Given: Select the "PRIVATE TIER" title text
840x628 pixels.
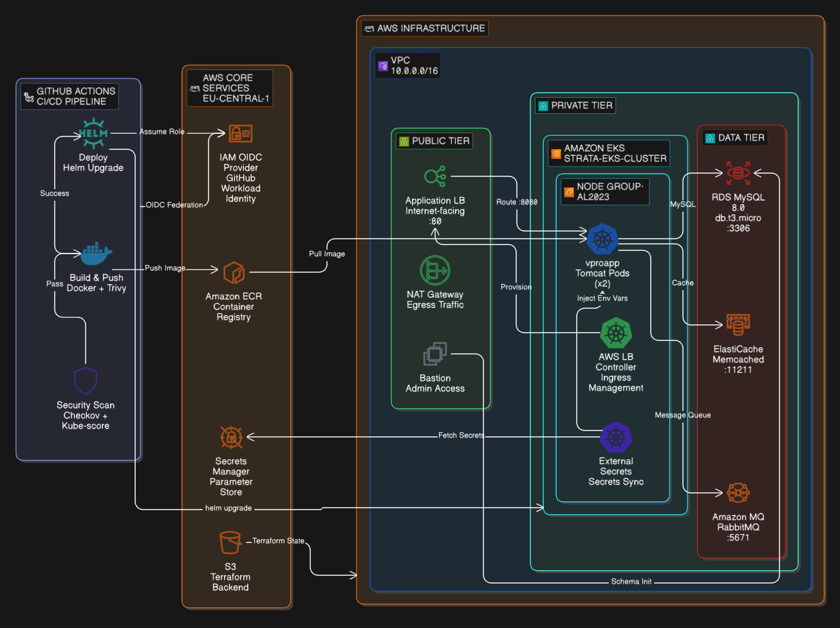Looking at the screenshot, I should click(x=582, y=106).
